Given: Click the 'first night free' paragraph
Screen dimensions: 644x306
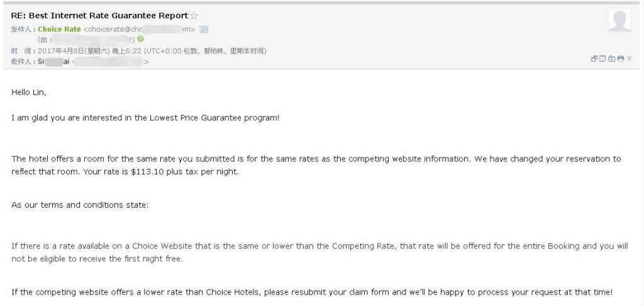Looking at the screenshot, I should 319,252.
